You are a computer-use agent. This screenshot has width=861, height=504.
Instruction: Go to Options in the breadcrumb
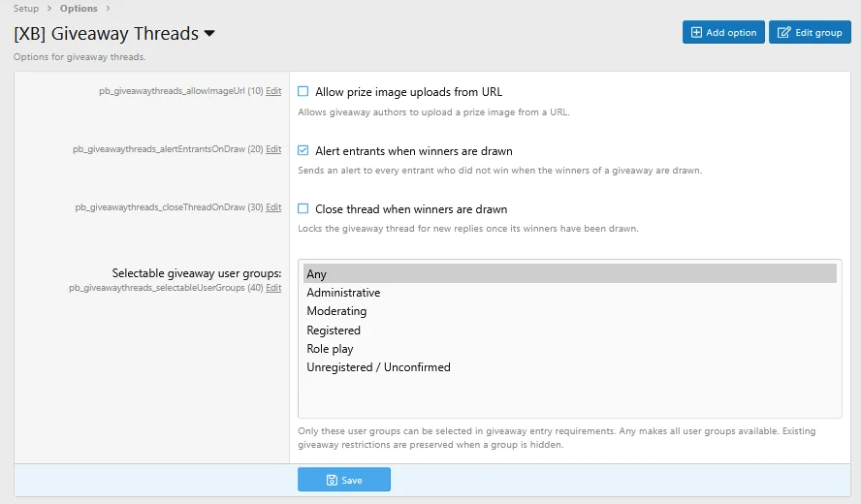[79, 8]
